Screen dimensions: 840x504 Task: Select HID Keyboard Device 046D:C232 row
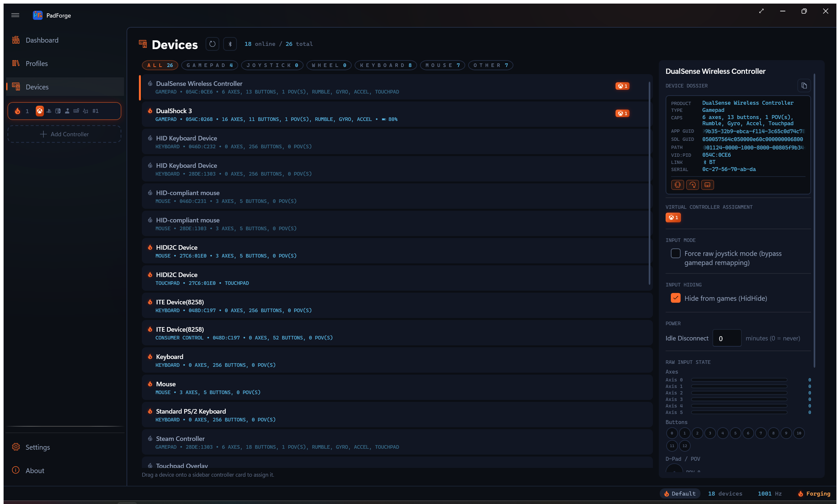pos(397,142)
